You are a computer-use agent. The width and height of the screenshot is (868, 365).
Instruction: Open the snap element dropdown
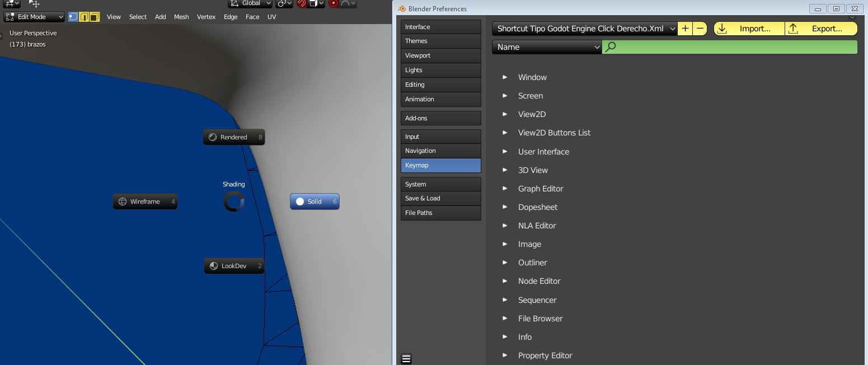pyautogui.click(x=317, y=3)
